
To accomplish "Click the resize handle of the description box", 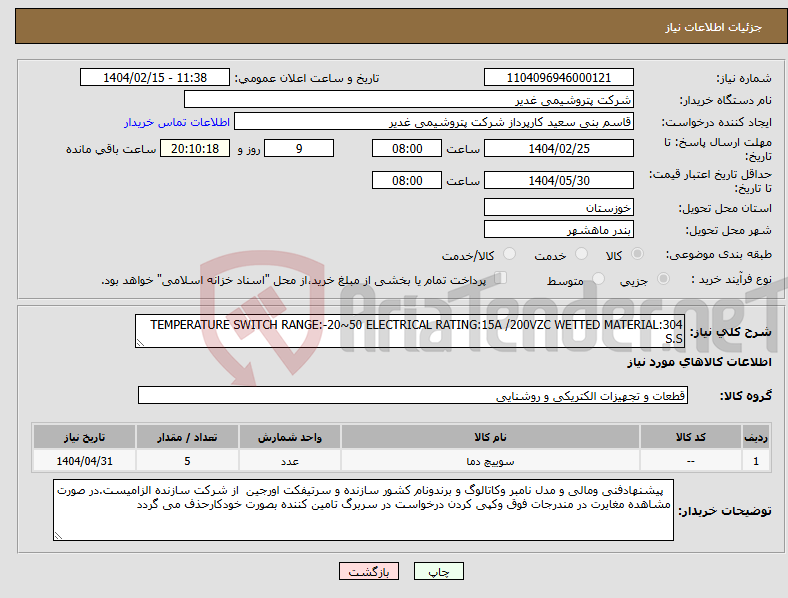I will [140, 343].
